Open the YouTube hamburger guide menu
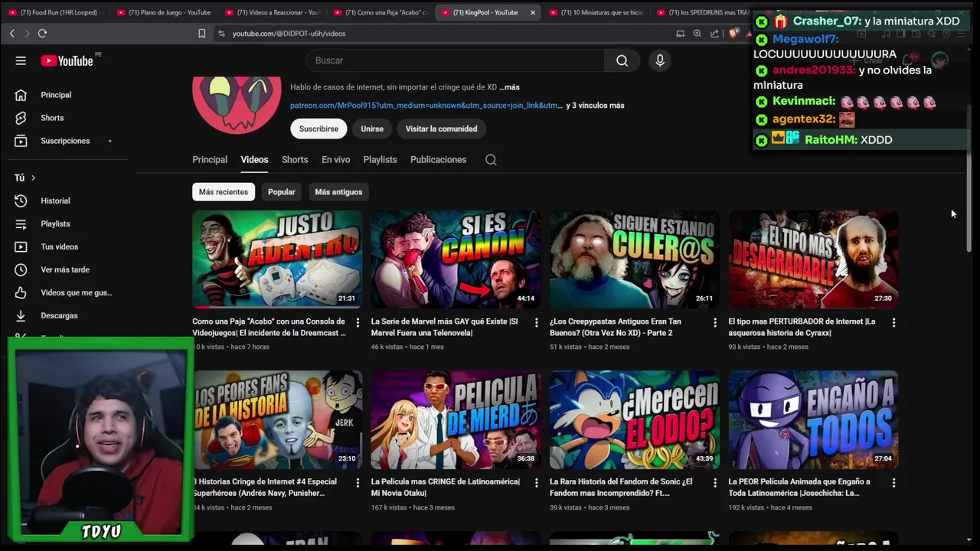 coord(21,60)
